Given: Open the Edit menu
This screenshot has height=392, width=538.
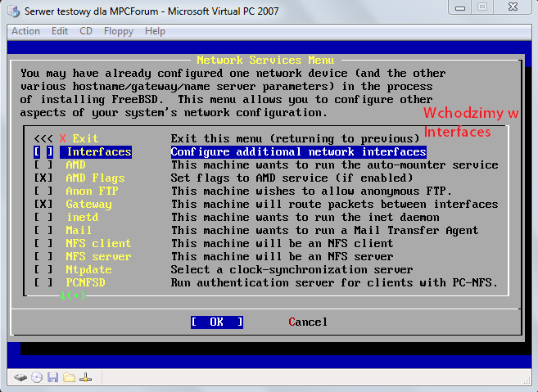Looking at the screenshot, I should [x=60, y=31].
